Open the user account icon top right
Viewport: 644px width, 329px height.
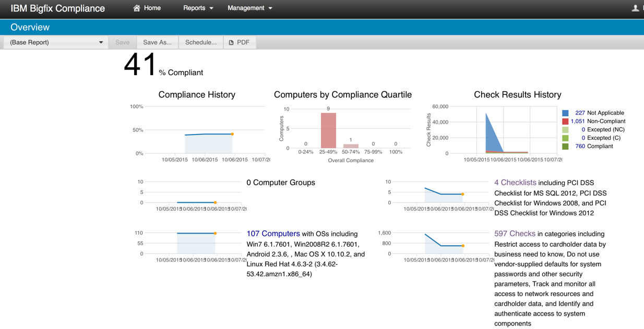point(635,8)
